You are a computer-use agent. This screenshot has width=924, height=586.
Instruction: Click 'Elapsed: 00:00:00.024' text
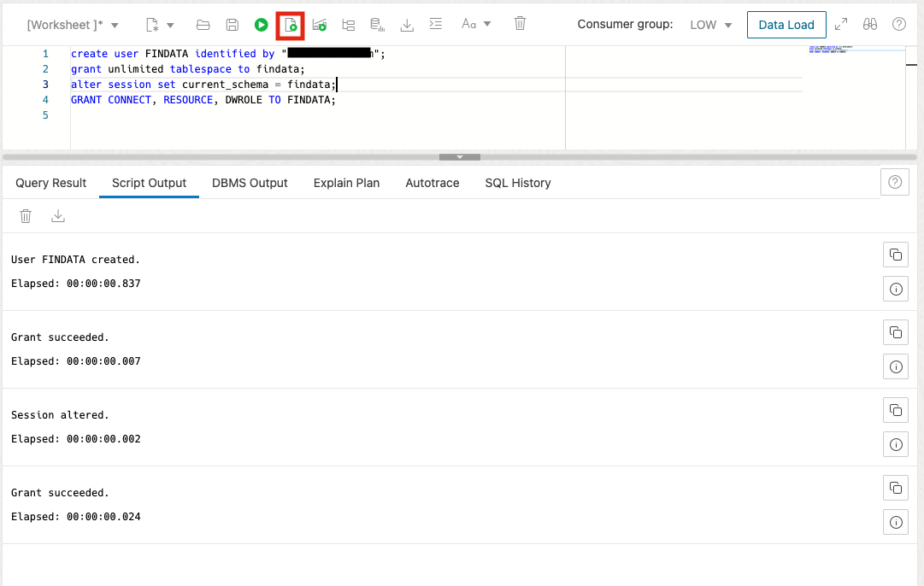point(76,517)
